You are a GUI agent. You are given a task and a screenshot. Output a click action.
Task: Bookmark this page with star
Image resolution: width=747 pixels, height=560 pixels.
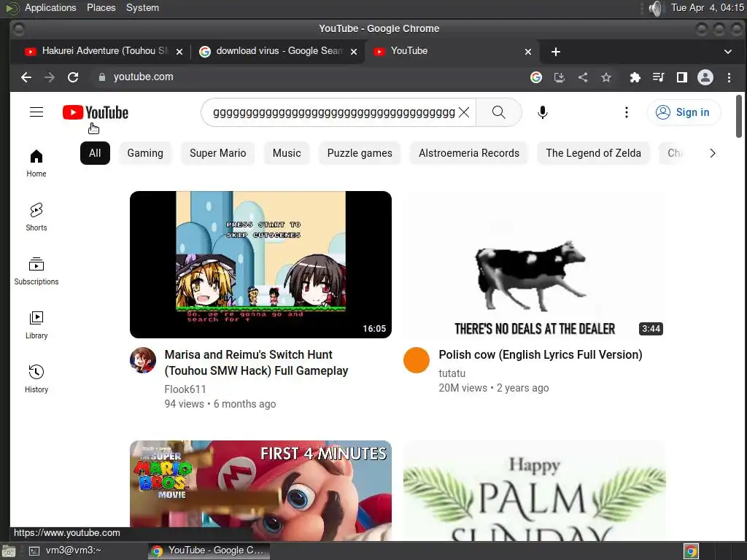click(x=606, y=77)
